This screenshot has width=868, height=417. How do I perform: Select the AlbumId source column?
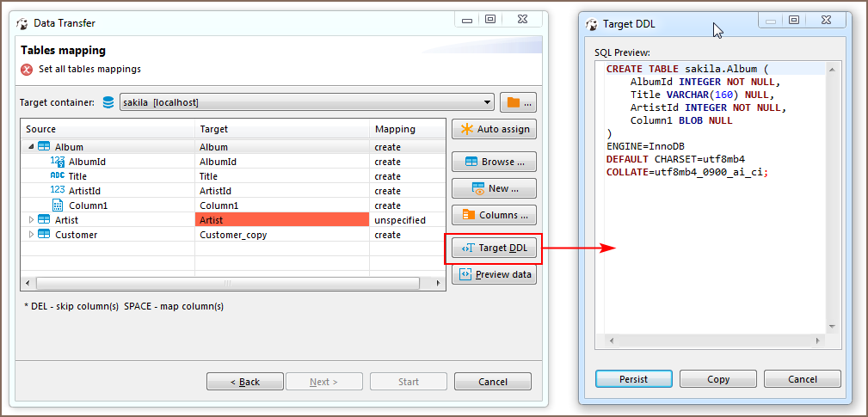coord(87,162)
